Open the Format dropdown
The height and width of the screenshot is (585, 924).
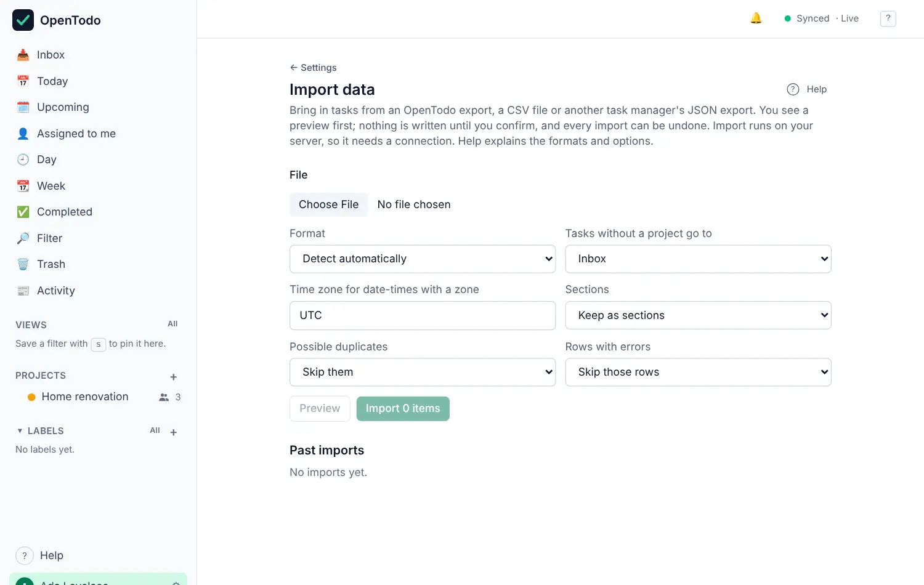[x=423, y=259]
